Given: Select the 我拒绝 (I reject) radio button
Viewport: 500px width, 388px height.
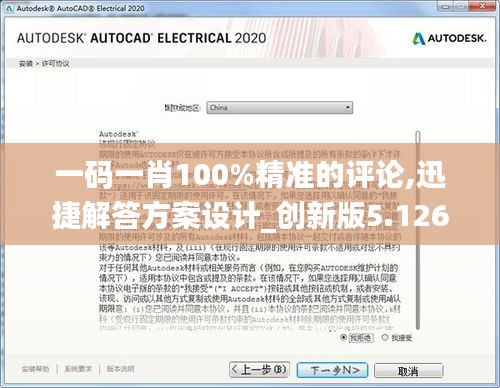Looking at the screenshot, I should [343, 338].
